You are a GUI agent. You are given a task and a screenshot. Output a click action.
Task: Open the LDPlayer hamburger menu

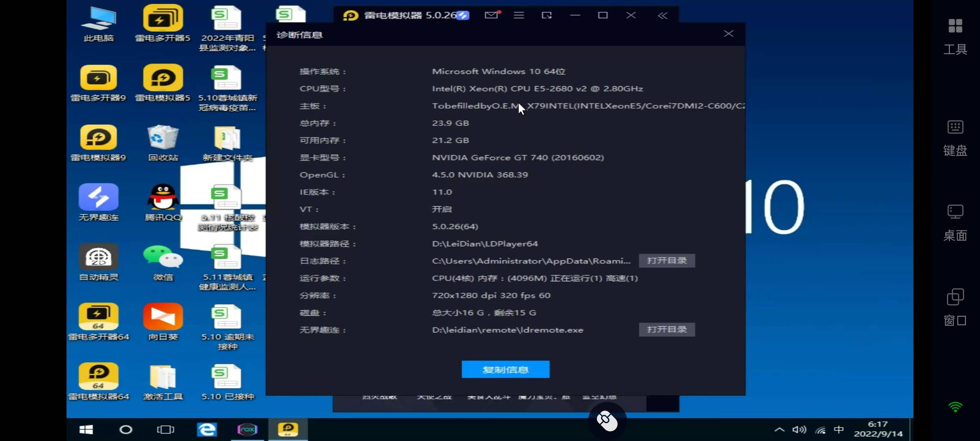click(519, 16)
